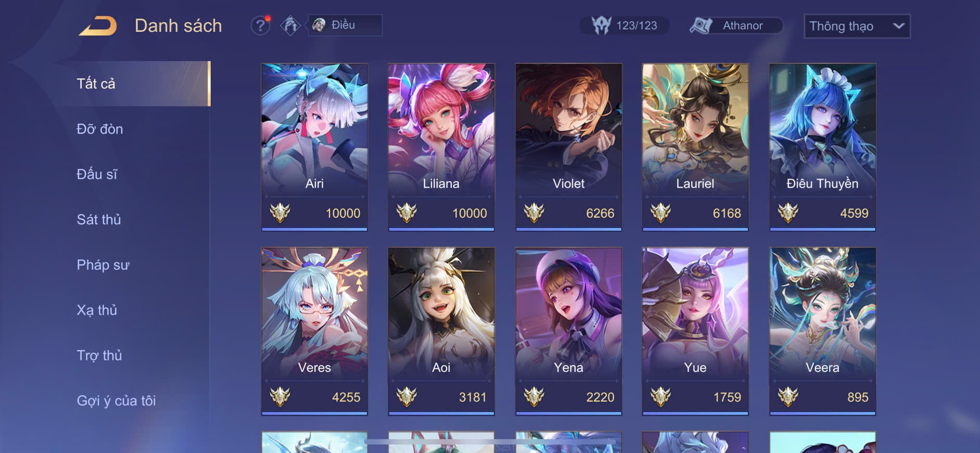
Task: Click the golden back arrow icon
Action: [98, 26]
